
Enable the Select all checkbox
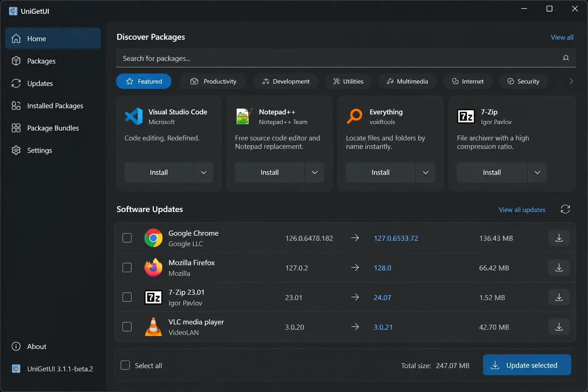(x=125, y=365)
